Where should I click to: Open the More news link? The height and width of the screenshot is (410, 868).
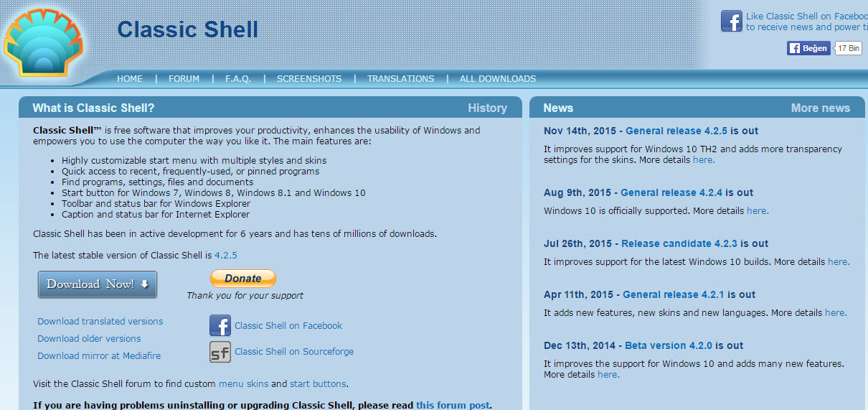click(820, 108)
